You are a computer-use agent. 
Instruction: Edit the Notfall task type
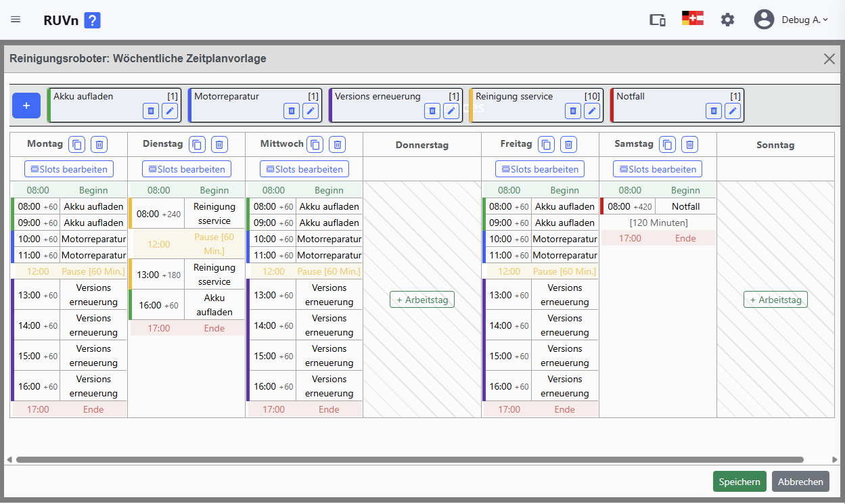tap(733, 111)
